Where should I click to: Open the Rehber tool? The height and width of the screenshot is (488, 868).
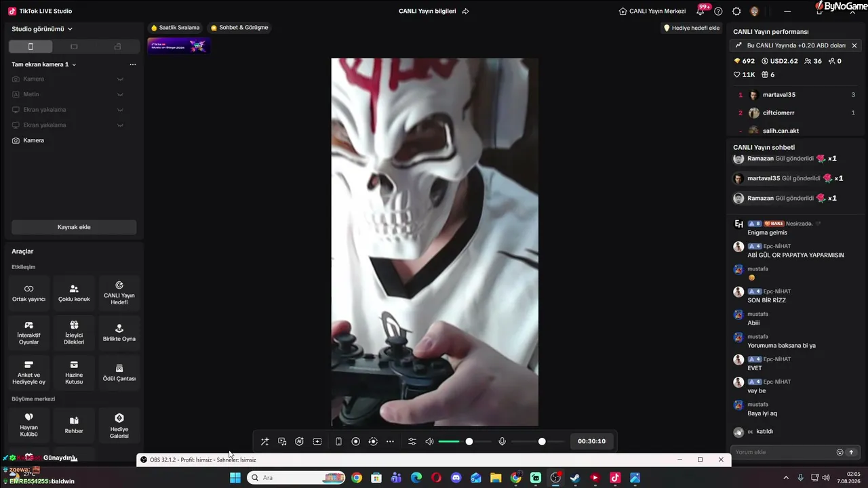(74, 424)
